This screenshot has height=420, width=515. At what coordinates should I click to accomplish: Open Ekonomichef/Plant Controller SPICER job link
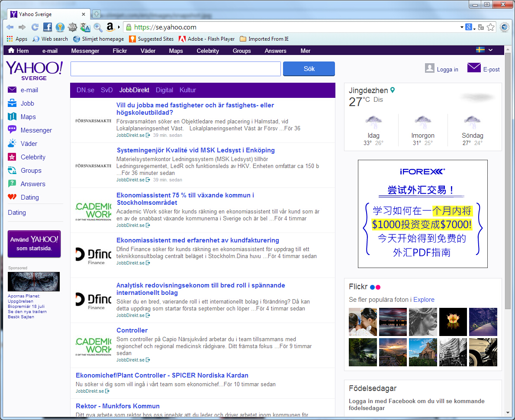tap(162, 375)
